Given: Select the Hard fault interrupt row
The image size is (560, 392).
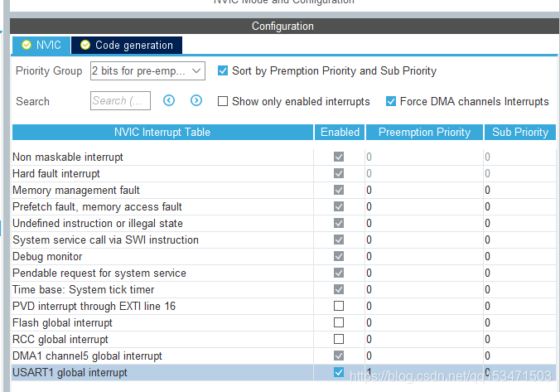Looking at the screenshot, I should [284, 174].
